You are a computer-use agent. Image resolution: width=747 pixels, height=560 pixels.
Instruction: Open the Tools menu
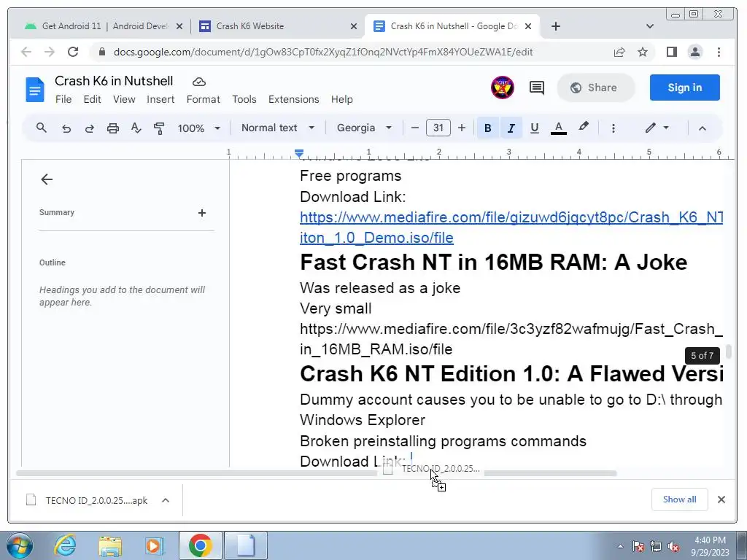pyautogui.click(x=244, y=99)
